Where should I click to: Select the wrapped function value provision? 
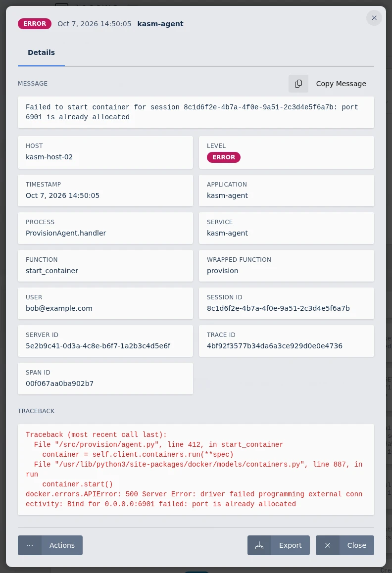coord(223,271)
